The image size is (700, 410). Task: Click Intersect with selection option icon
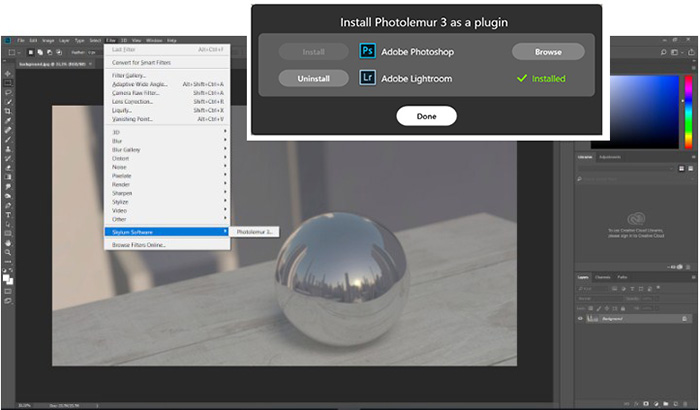(x=59, y=52)
